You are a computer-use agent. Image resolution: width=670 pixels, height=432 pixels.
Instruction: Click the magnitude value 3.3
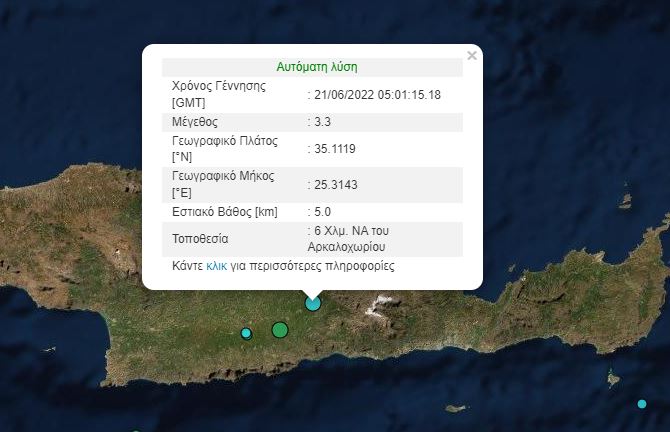[x=323, y=122]
